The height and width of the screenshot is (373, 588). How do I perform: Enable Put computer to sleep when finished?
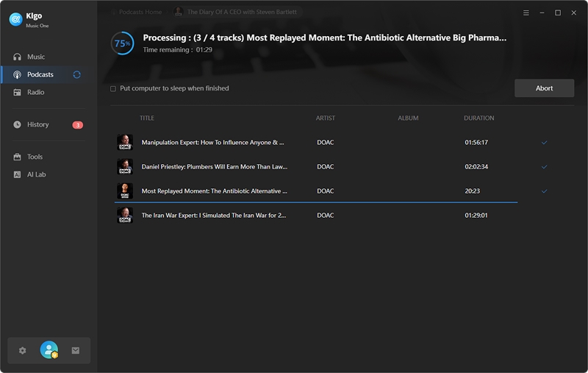click(x=113, y=89)
